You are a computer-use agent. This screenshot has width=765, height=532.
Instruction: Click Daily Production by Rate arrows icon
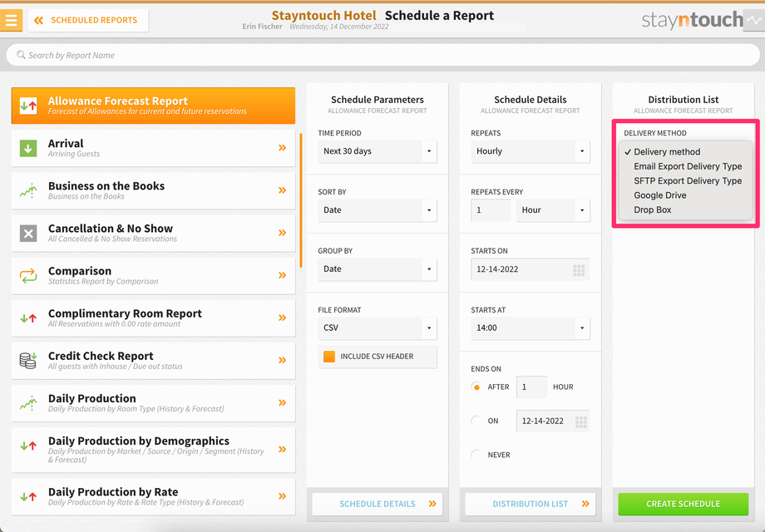tap(28, 497)
